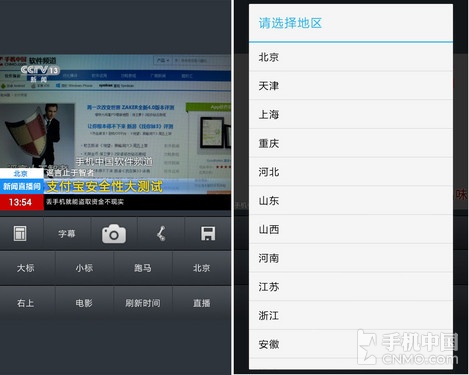Image resolution: width=469 pixels, height=375 pixels.
Task: Tap the 跑马 button
Action: tap(143, 268)
